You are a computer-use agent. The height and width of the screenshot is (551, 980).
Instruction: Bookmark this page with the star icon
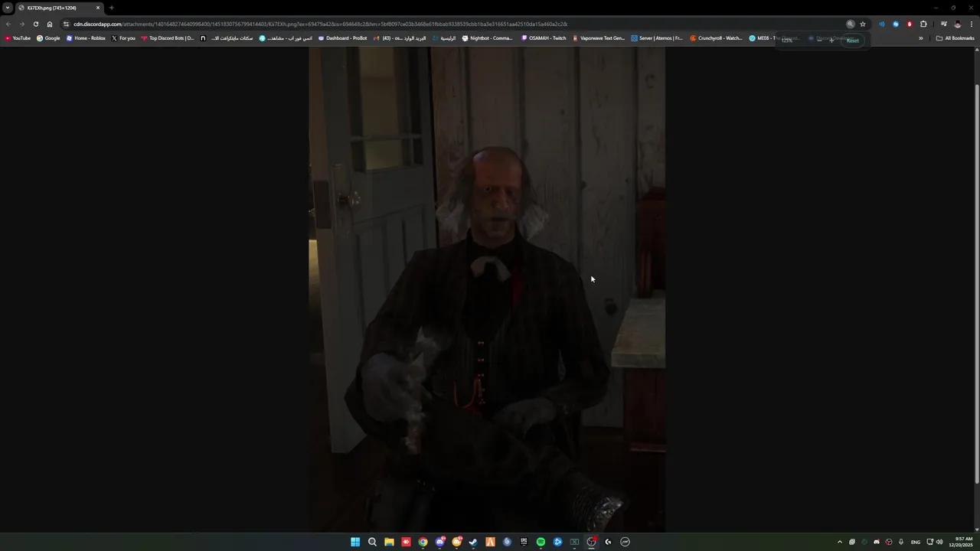[x=863, y=24]
